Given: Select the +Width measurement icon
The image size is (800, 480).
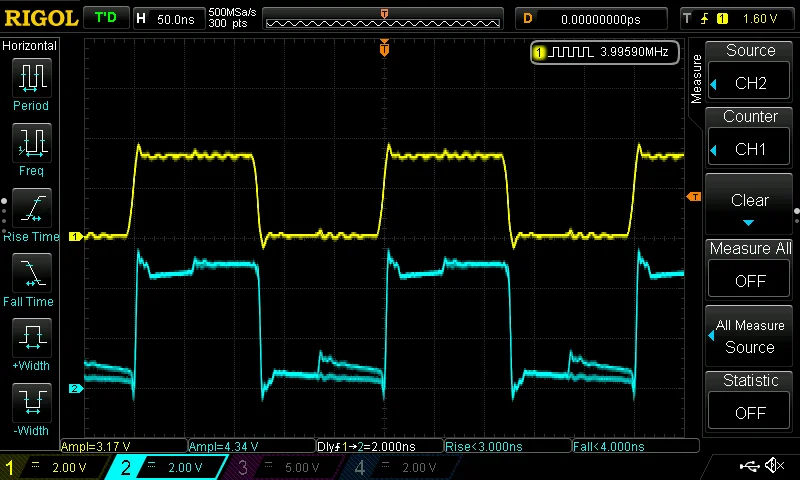Looking at the screenshot, I should click(x=32, y=337).
